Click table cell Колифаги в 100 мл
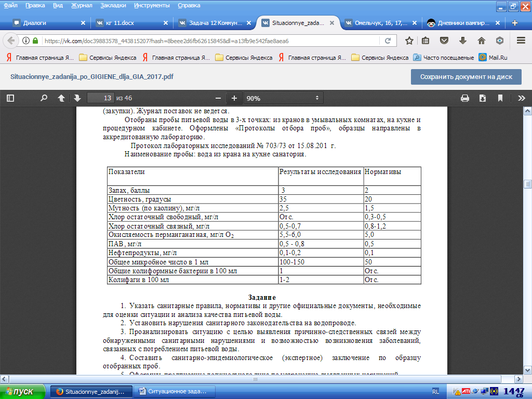This screenshot has width=532, height=399. [192, 280]
